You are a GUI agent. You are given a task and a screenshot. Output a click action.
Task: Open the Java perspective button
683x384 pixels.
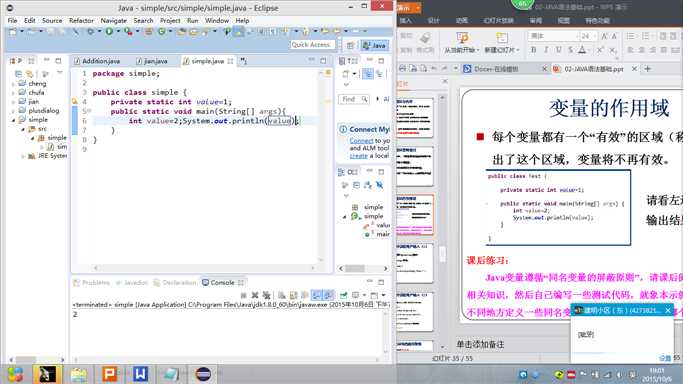pyautogui.click(x=374, y=45)
